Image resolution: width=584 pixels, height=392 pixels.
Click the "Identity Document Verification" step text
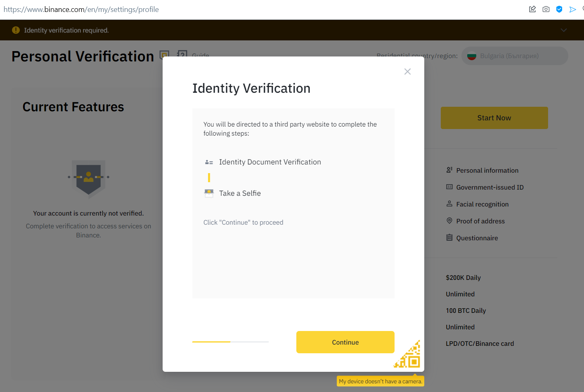(x=270, y=162)
